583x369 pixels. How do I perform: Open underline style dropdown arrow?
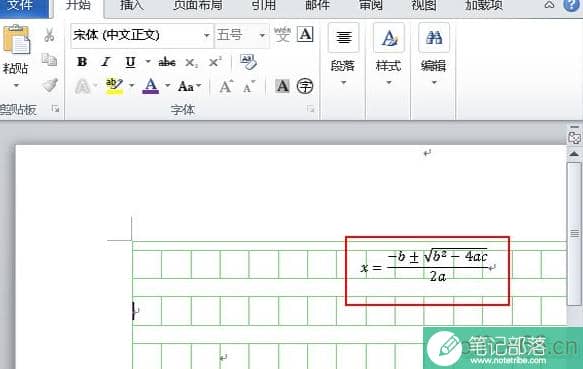pyautogui.click(x=148, y=61)
